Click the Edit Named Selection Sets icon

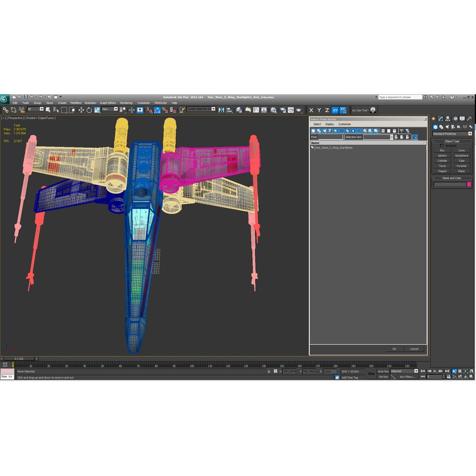(x=182, y=110)
